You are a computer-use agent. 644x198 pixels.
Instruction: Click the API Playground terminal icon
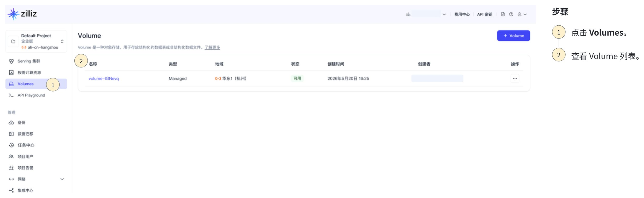tap(11, 95)
